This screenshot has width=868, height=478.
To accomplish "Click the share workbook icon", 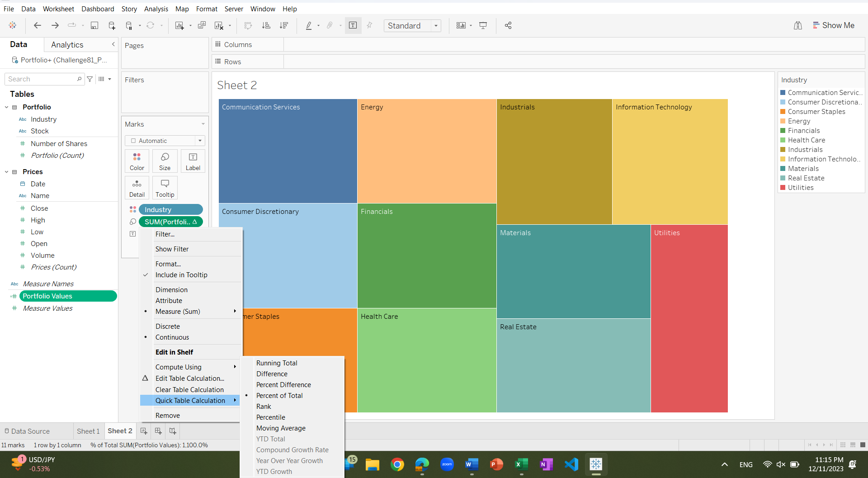I will point(508,26).
